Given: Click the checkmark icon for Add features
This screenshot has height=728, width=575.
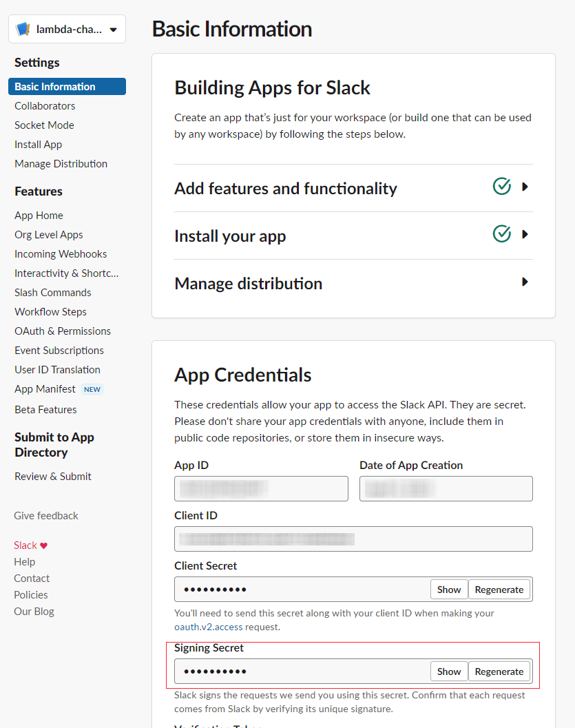Looking at the screenshot, I should coord(502,186).
